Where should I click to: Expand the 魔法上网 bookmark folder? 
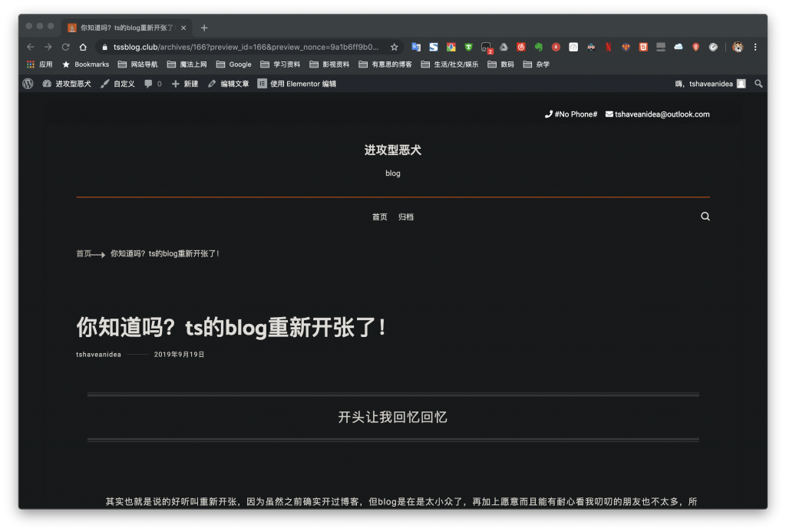pyautogui.click(x=187, y=64)
